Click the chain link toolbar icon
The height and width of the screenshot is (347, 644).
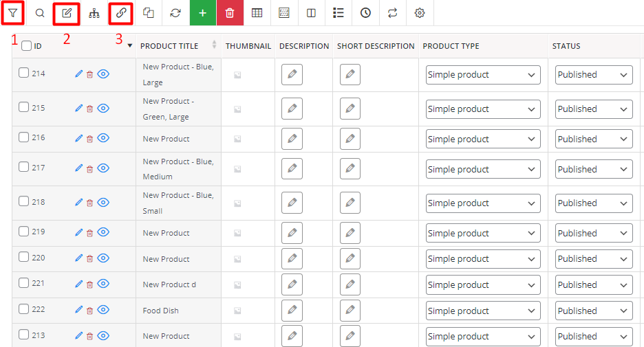pos(121,13)
